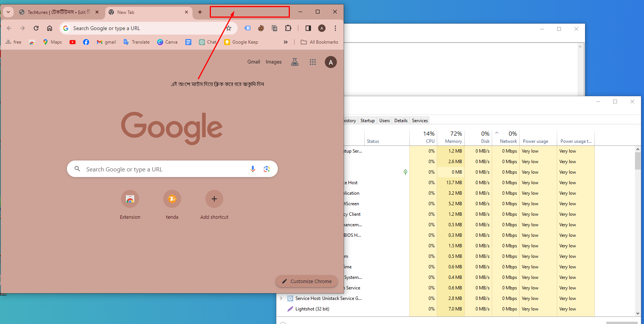Sort by CPU column in Task Manager
This screenshot has width=644, height=324.
tap(423, 137)
